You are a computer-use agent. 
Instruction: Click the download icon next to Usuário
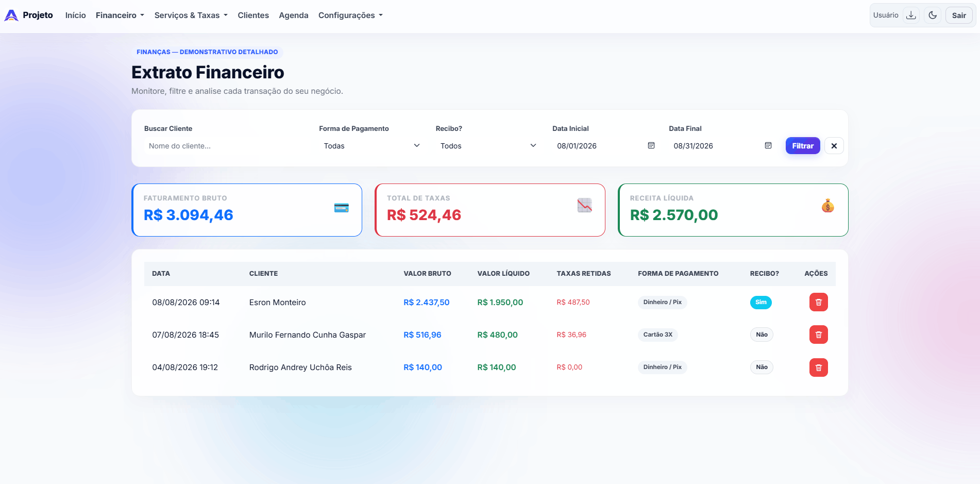click(x=911, y=15)
